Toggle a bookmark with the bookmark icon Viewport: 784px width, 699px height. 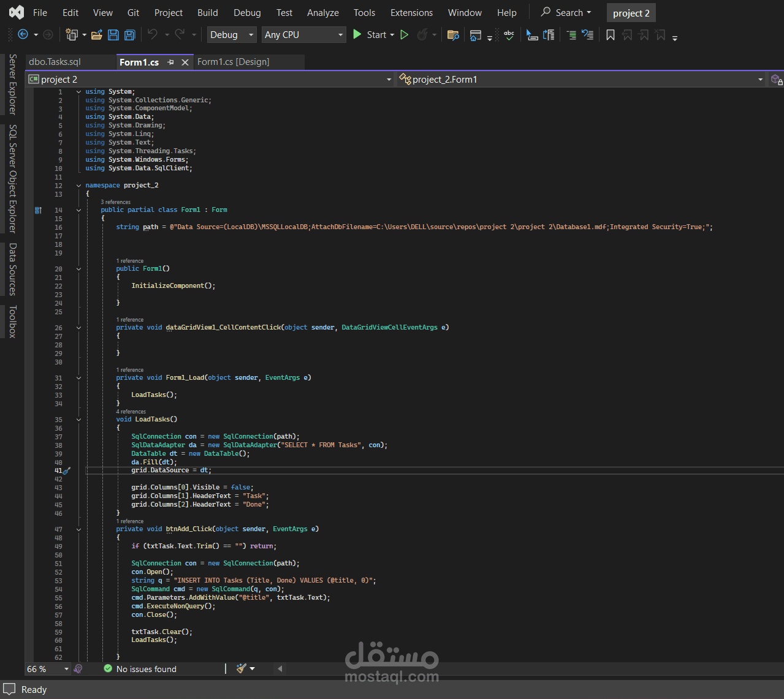[611, 35]
